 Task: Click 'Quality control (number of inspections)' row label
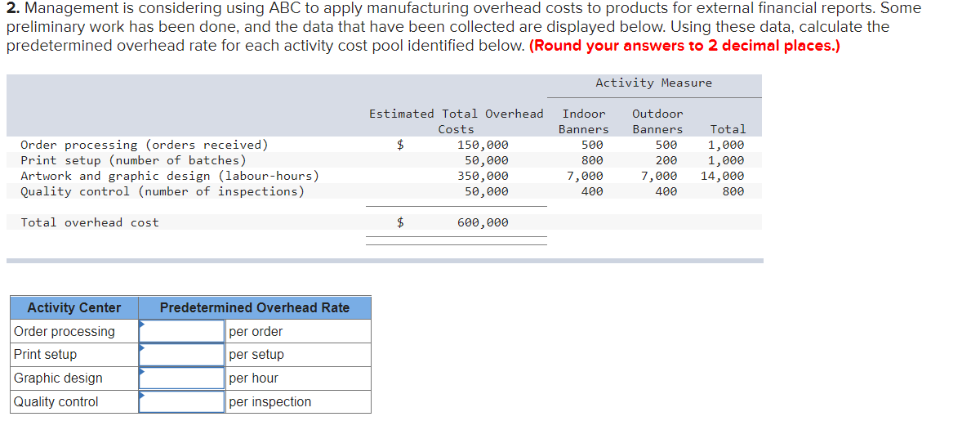click(x=163, y=191)
